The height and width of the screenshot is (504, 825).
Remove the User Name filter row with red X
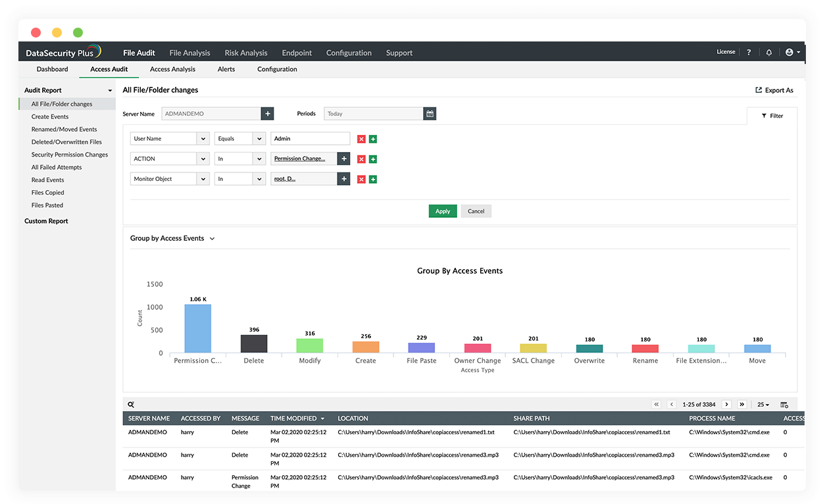(361, 139)
